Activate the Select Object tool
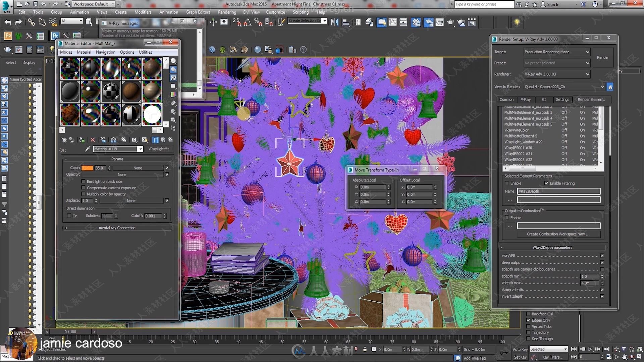This screenshot has height=362, width=644. (x=89, y=22)
